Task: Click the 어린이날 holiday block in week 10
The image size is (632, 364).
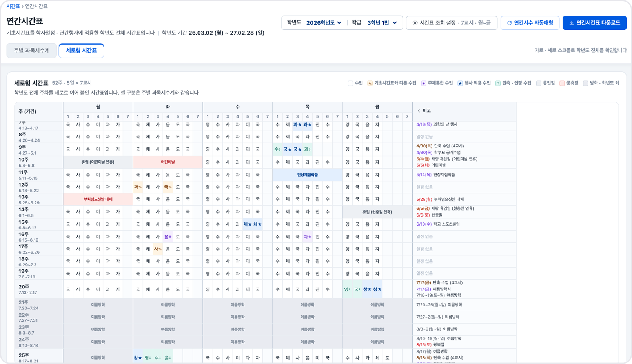Action: (x=168, y=162)
